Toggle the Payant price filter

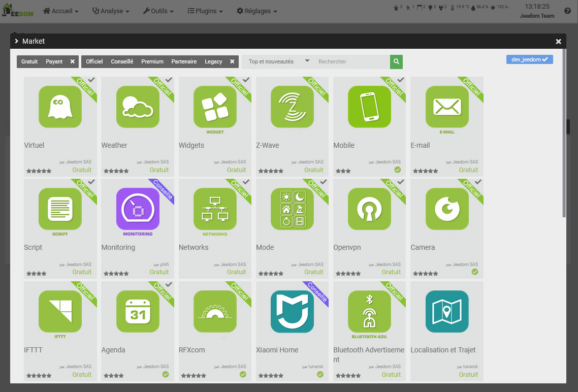click(x=54, y=61)
